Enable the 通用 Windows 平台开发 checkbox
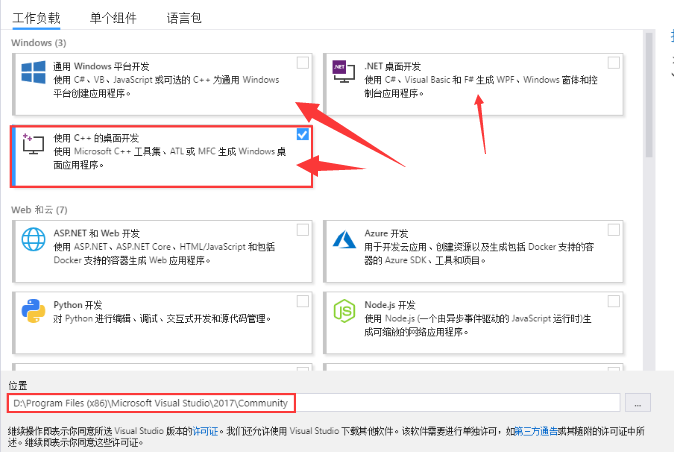 303,63
